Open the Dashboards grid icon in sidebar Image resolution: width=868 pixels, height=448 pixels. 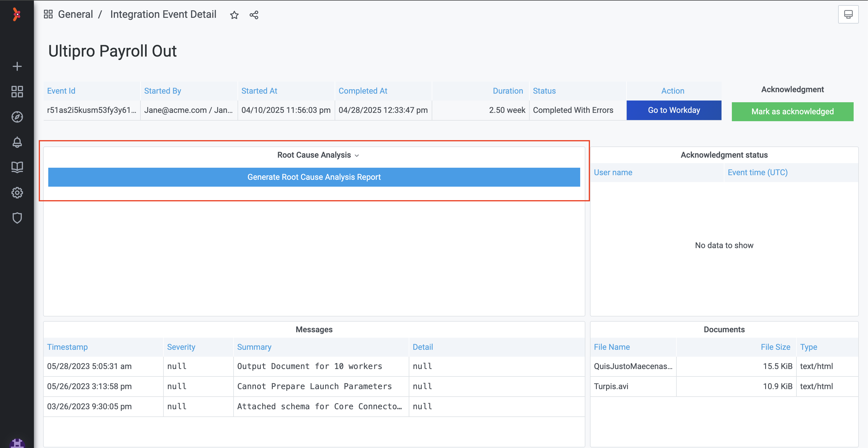coord(17,92)
